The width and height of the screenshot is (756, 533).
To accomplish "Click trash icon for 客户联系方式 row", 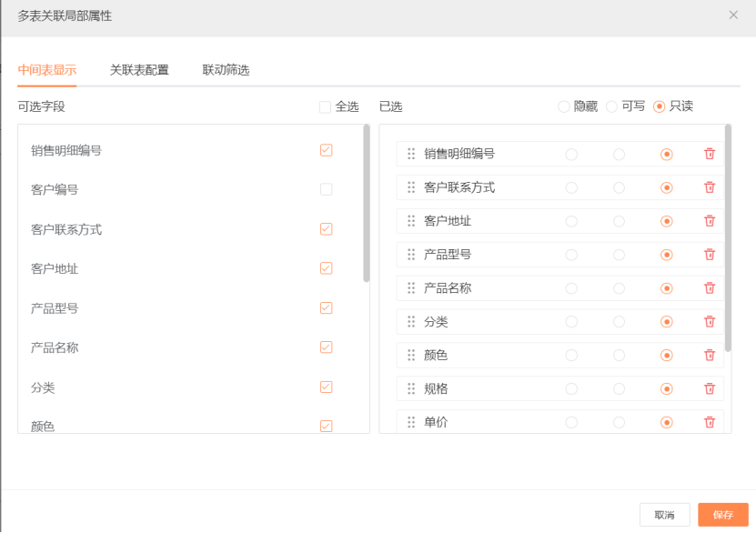I will click(x=710, y=188).
